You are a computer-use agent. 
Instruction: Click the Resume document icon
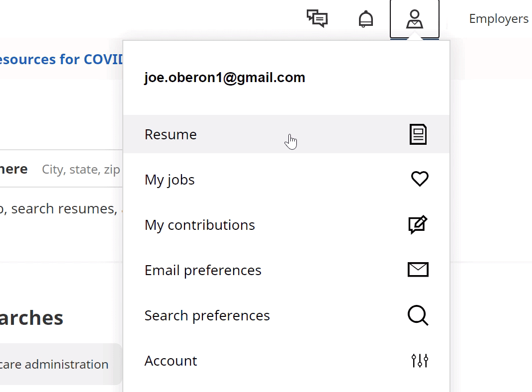click(x=418, y=134)
